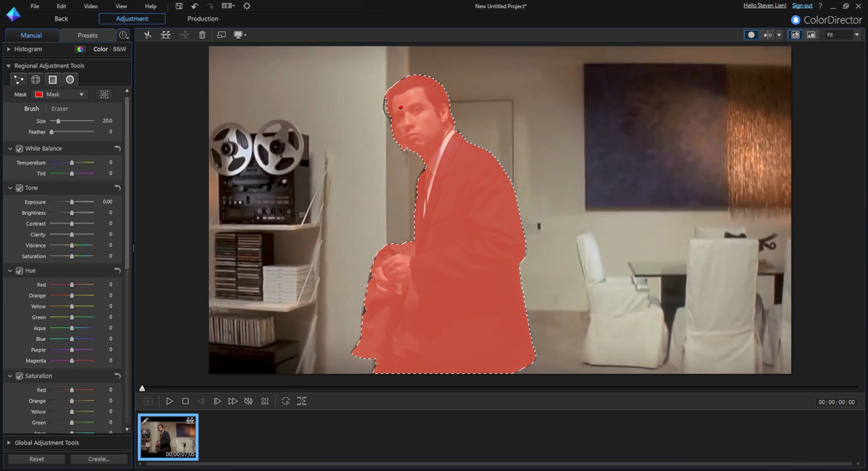868x471 pixels.
Task: Select the polygon selection mask tool
Action: click(18, 80)
